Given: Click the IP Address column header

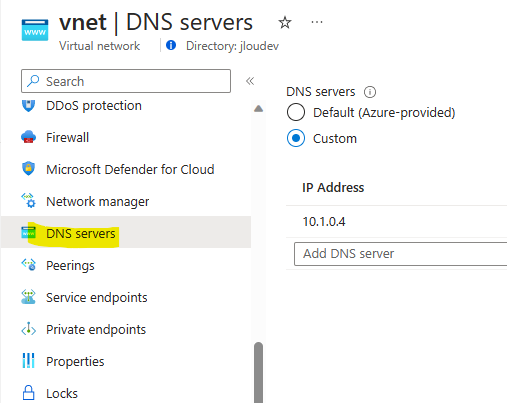Looking at the screenshot, I should [333, 187].
